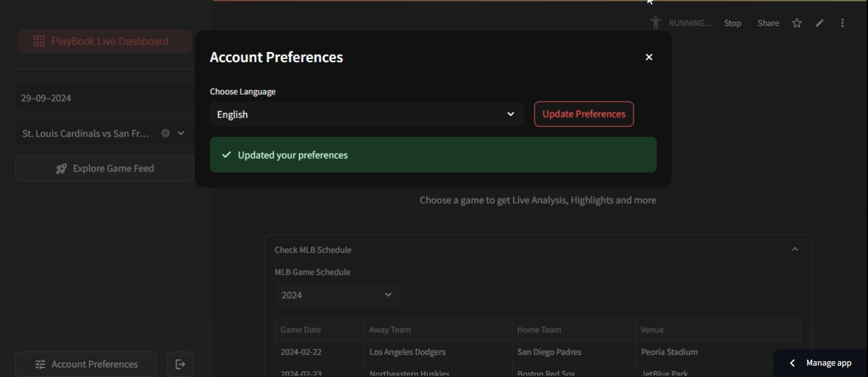This screenshot has width=868, height=377.
Task: Click the pencil edit icon
Action: (820, 23)
